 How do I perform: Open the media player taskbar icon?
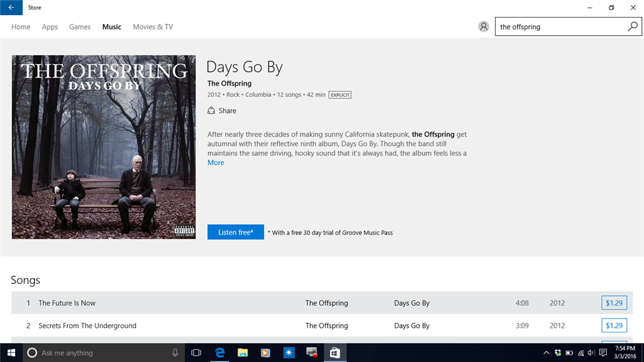coord(265,353)
